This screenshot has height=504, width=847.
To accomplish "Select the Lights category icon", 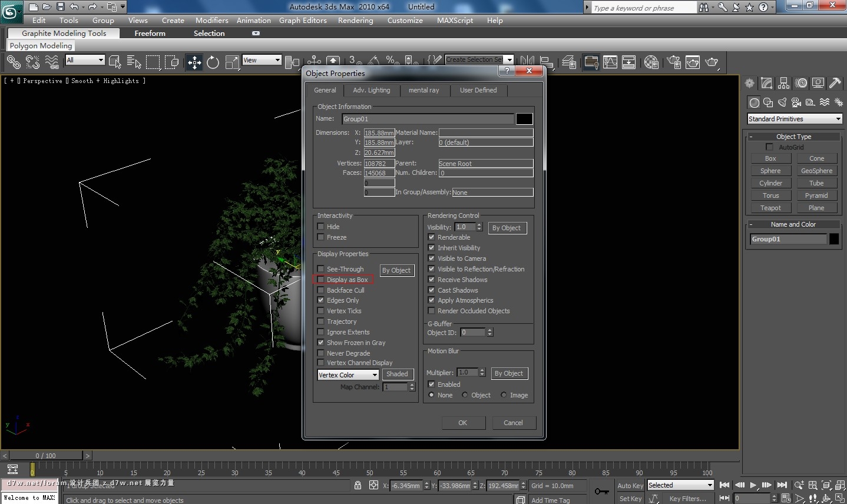I will pyautogui.click(x=782, y=102).
